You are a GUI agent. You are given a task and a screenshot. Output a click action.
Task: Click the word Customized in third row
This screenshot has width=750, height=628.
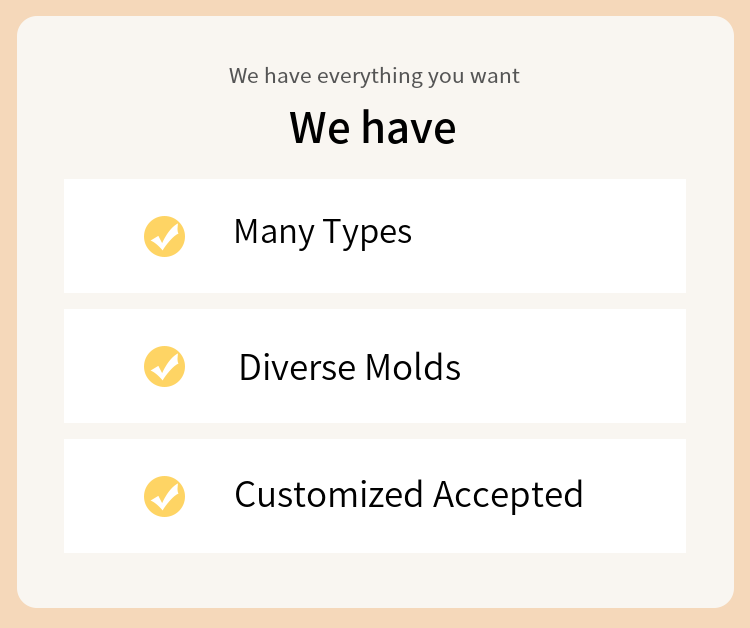[329, 495]
